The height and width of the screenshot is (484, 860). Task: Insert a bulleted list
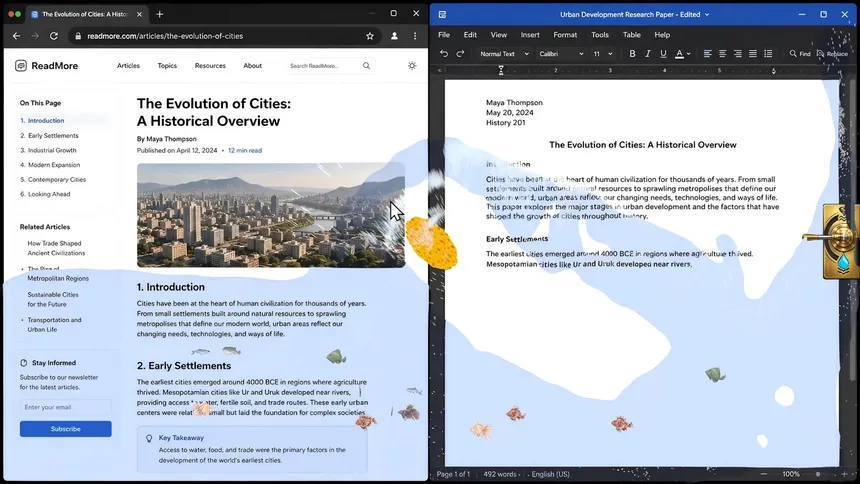click(x=768, y=54)
